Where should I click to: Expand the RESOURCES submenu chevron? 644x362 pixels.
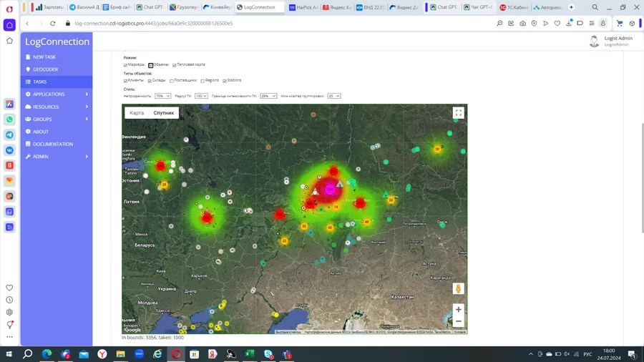tap(87, 107)
